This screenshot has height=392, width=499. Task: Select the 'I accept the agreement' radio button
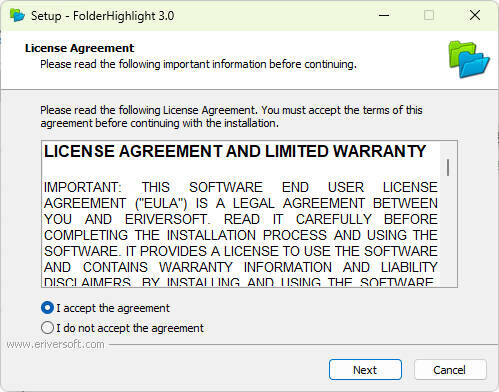tap(47, 308)
